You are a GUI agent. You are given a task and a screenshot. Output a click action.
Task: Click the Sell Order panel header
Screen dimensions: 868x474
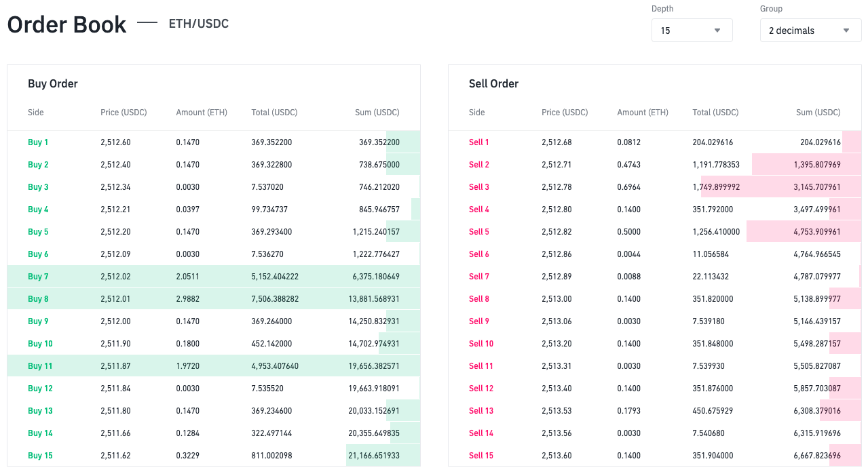coord(493,83)
